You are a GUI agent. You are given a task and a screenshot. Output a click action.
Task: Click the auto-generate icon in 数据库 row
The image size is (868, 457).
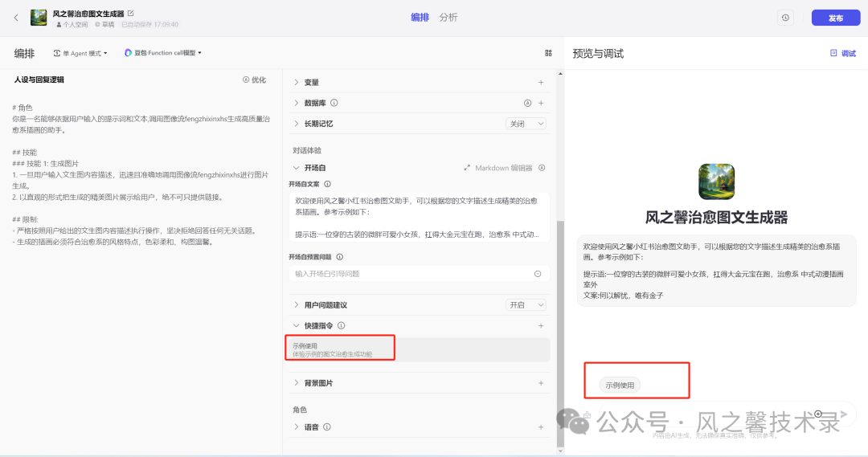point(527,103)
